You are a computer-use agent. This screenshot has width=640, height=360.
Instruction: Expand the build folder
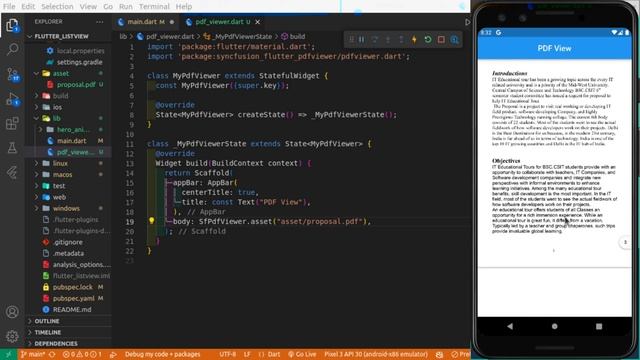pyautogui.click(x=36, y=96)
